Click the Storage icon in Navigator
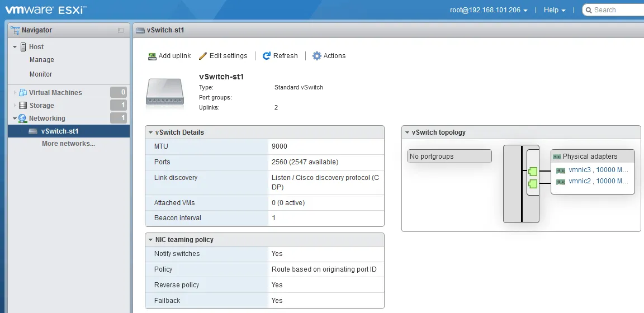Image resolution: width=644 pixels, height=313 pixels. point(23,105)
